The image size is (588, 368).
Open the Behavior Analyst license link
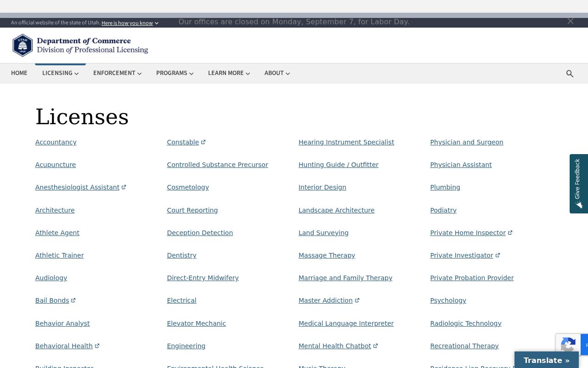(x=62, y=323)
